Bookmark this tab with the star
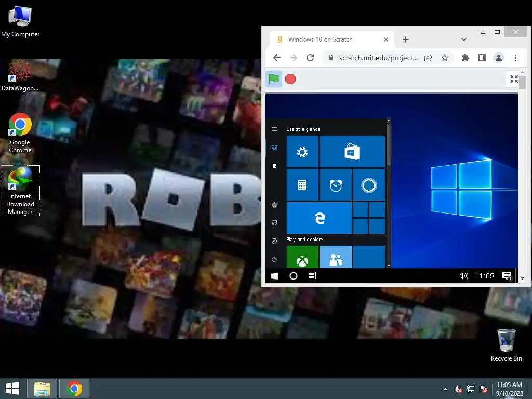Viewport: 532px width, 399px height. pyautogui.click(x=445, y=58)
